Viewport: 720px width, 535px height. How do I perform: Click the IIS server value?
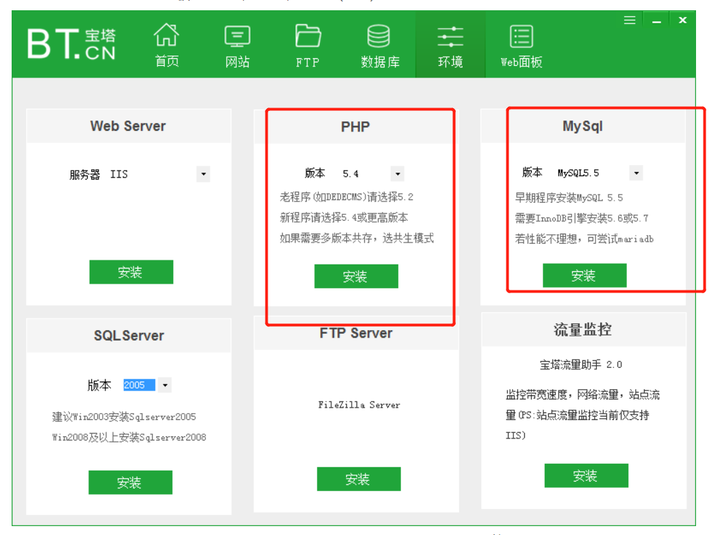[119, 175]
